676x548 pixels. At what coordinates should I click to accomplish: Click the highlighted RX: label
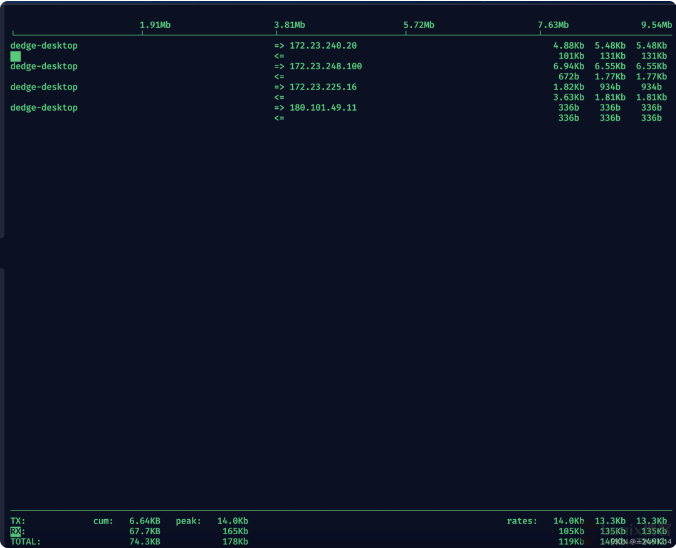[x=18, y=531]
